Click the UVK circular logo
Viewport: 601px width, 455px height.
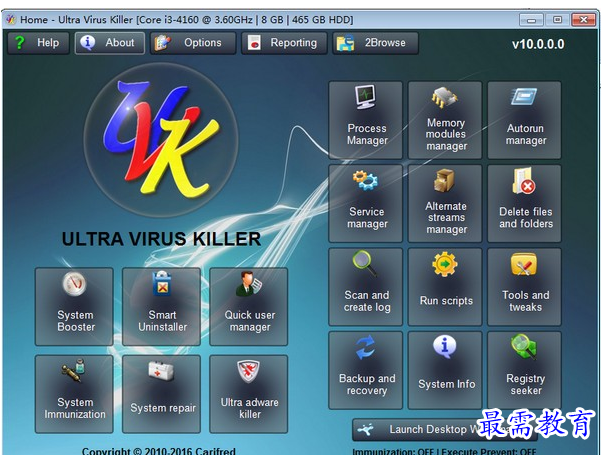coord(161,140)
